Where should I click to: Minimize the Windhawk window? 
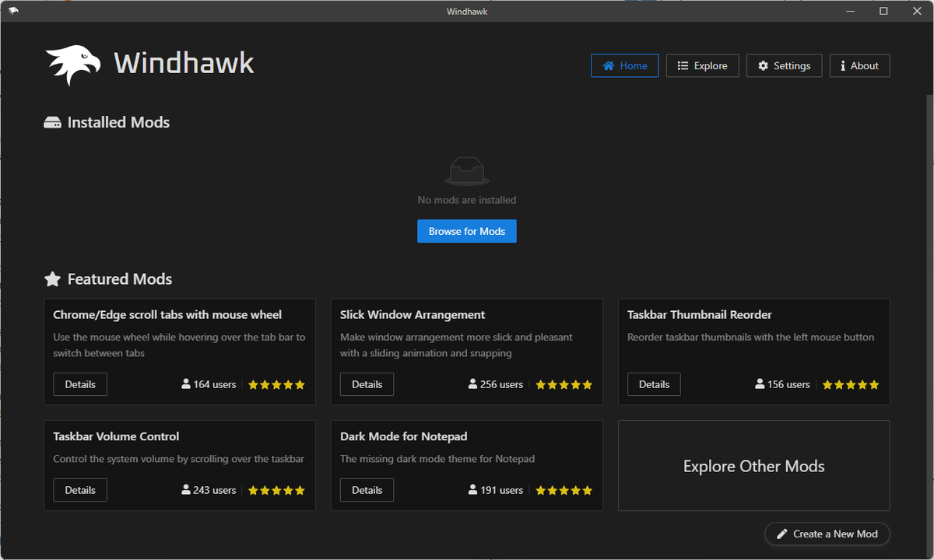(x=849, y=11)
